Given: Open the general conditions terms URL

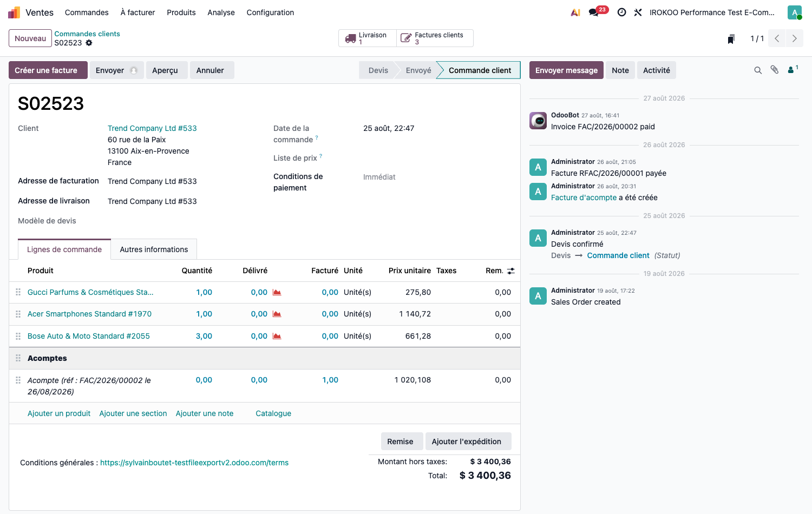Looking at the screenshot, I should [194, 463].
